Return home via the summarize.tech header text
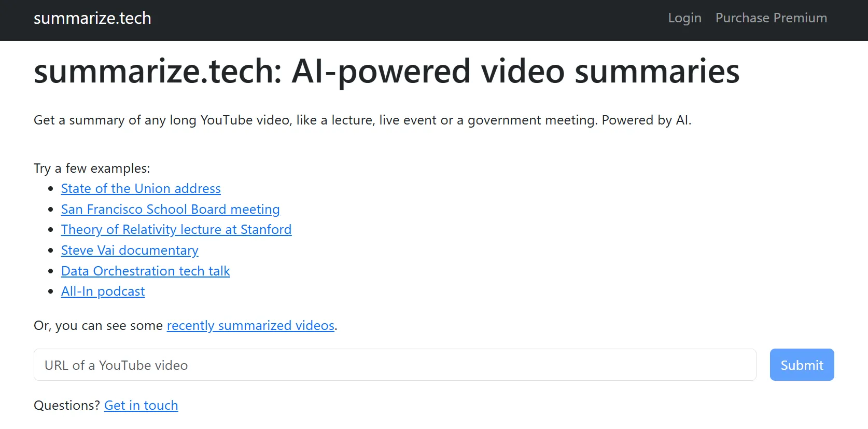868x429 pixels. pyautogui.click(x=92, y=19)
